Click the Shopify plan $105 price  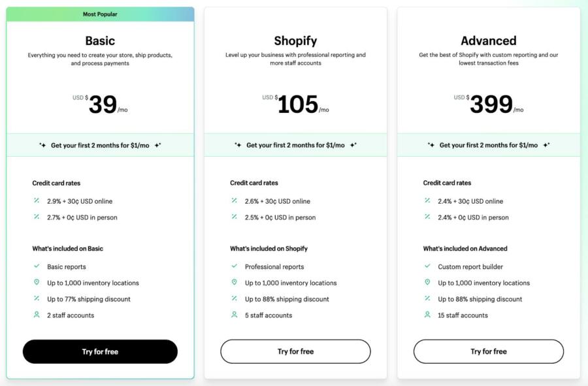[295, 104]
